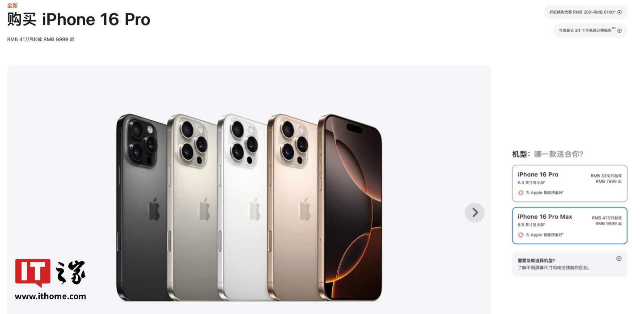Select the iPhone 16 Pro Max model option
Viewport: 644px width, 314px height.
570,225
